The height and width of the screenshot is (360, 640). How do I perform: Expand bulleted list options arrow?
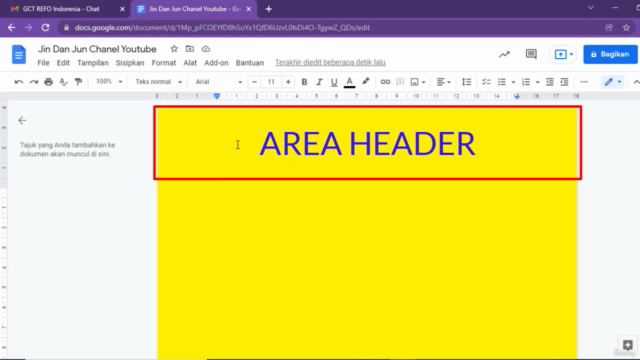coord(513,82)
